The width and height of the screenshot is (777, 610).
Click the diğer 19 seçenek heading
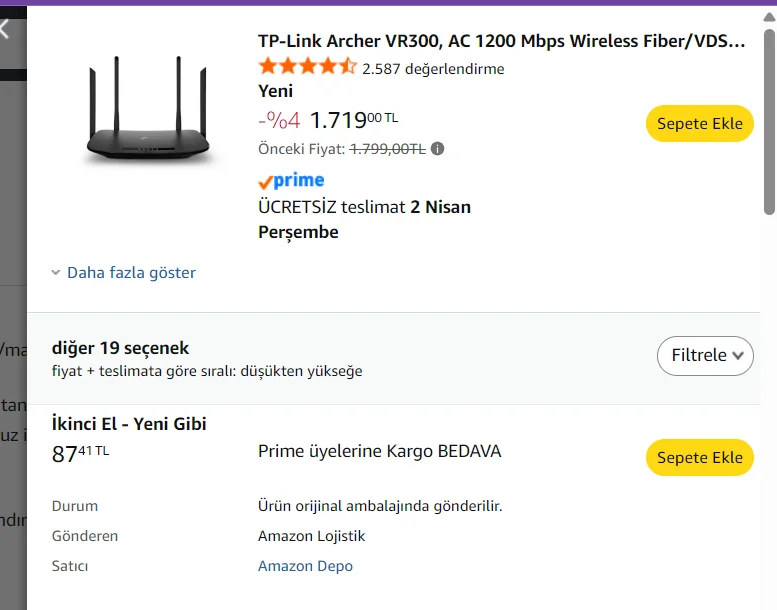point(120,348)
